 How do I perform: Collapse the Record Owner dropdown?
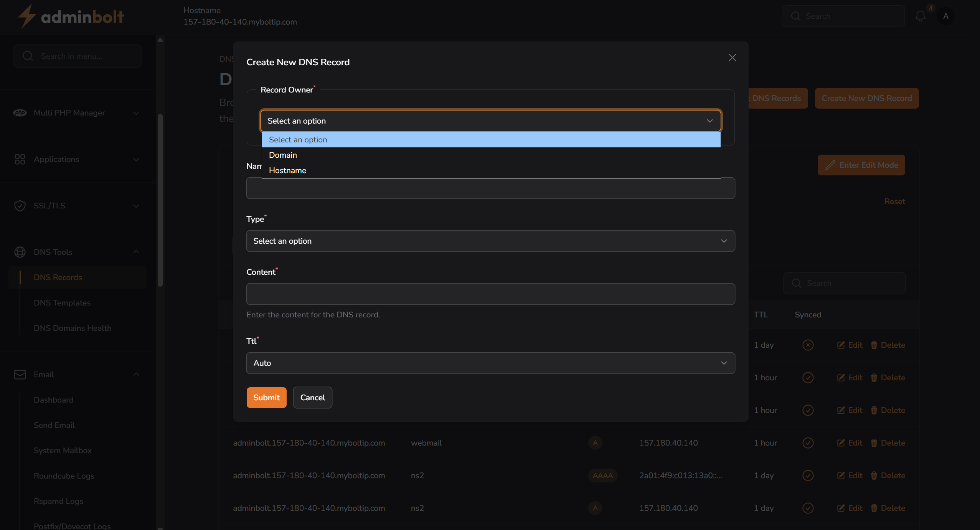tap(709, 121)
